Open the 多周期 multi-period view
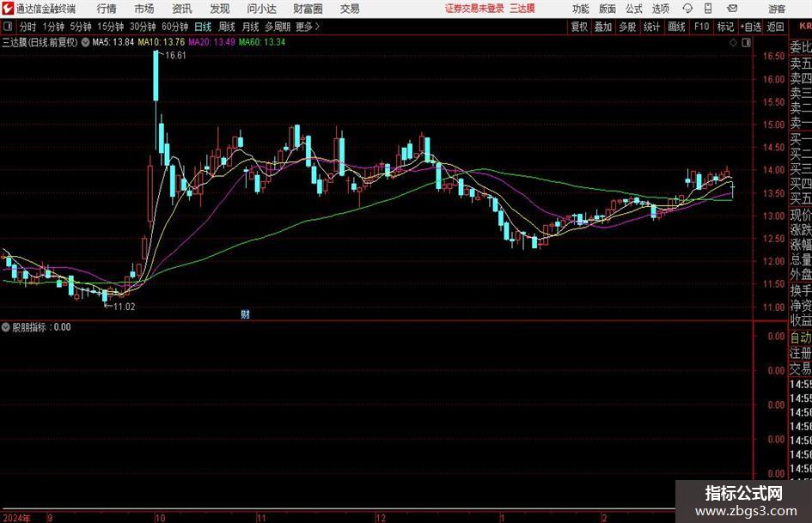The width and height of the screenshot is (812, 523). pyautogui.click(x=278, y=27)
